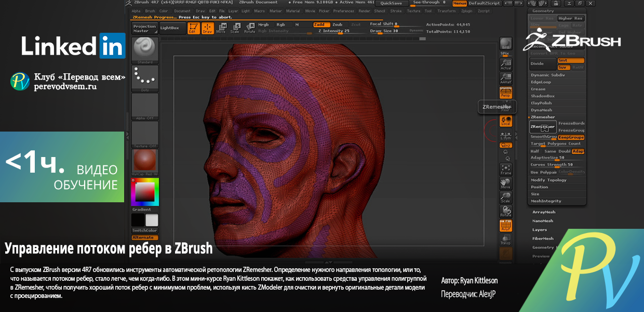This screenshot has height=312, width=644.
Task: Enable Zadd sculpt mode
Action: click(x=320, y=24)
